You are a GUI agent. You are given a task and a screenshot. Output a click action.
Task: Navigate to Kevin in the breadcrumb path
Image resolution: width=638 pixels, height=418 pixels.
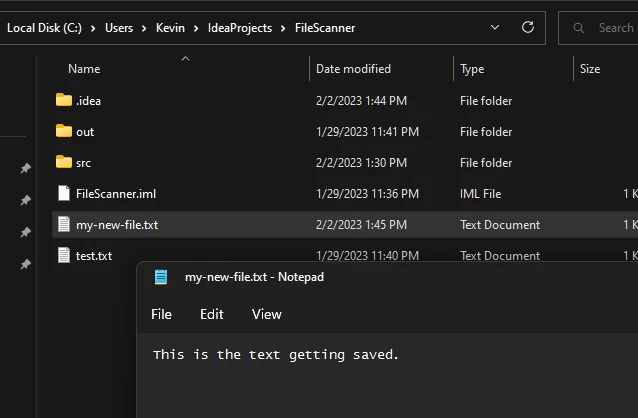click(170, 28)
